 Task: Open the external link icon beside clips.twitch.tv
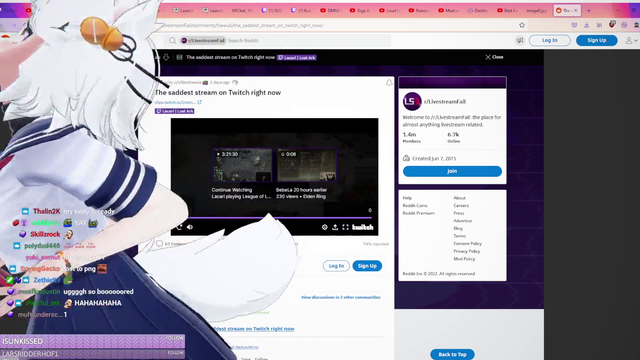click(x=200, y=102)
